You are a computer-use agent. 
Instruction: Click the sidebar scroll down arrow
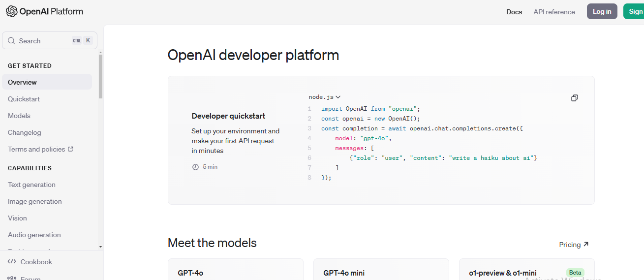click(100, 247)
